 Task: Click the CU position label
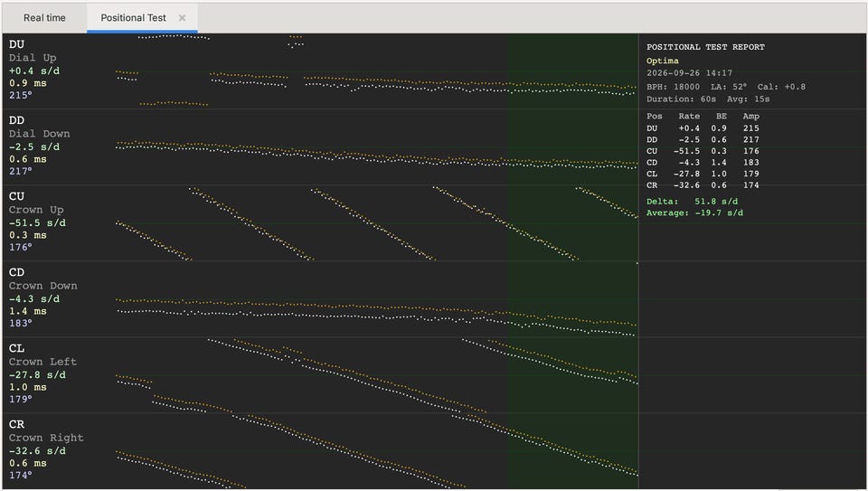pyautogui.click(x=16, y=196)
